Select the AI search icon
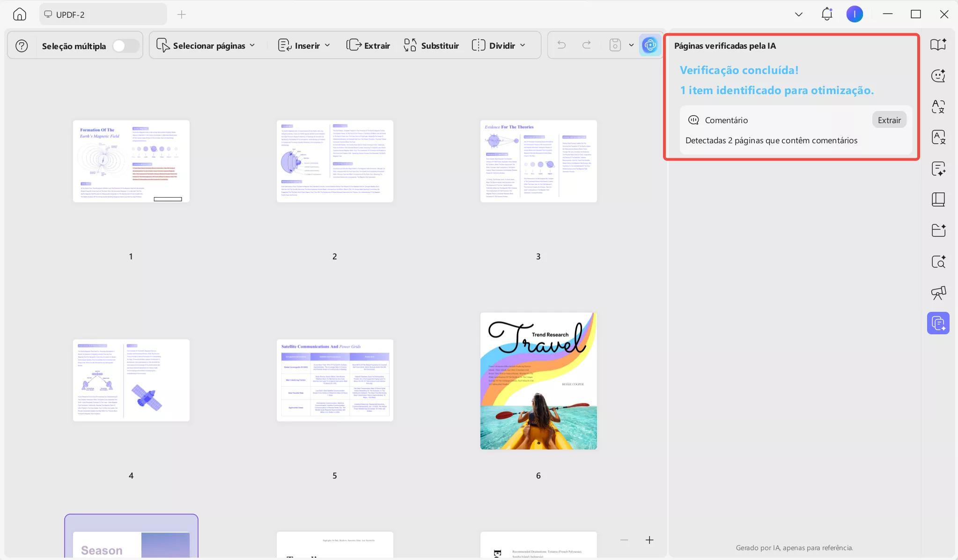 (938, 261)
